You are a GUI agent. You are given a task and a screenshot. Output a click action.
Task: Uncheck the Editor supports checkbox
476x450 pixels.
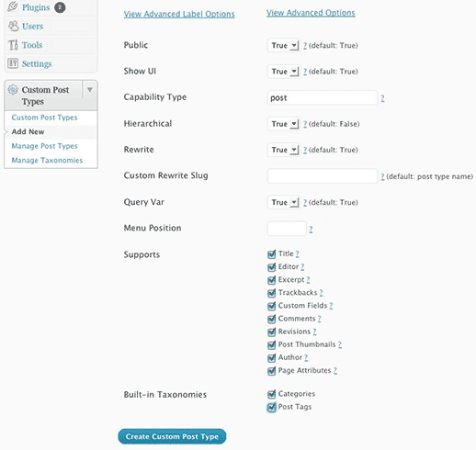coord(271,267)
